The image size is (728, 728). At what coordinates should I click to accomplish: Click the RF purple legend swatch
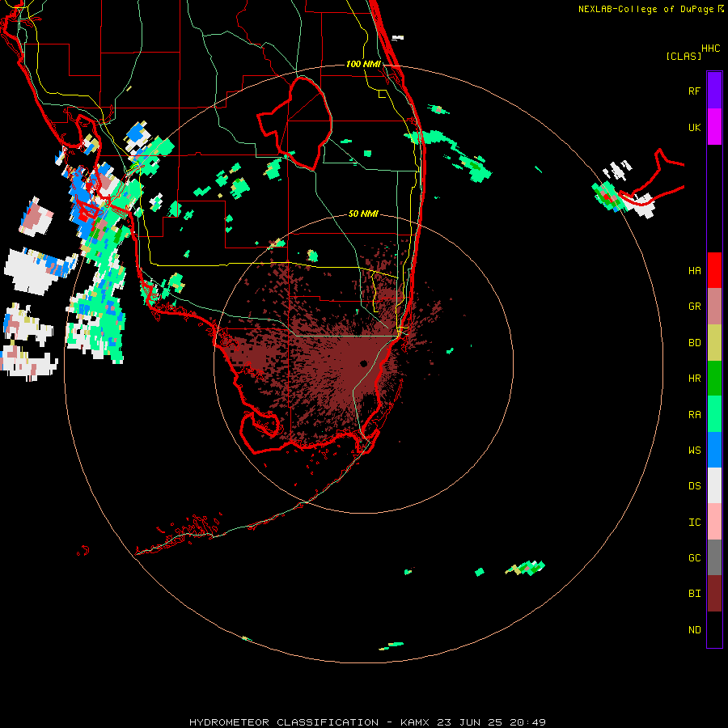(x=714, y=91)
